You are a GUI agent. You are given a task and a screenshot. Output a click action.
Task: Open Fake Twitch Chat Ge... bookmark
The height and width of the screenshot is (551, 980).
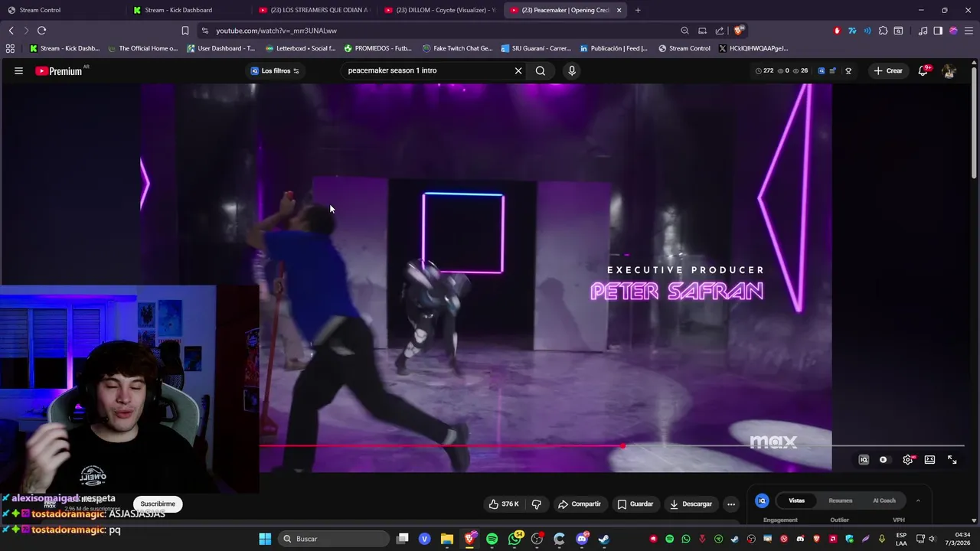456,48
